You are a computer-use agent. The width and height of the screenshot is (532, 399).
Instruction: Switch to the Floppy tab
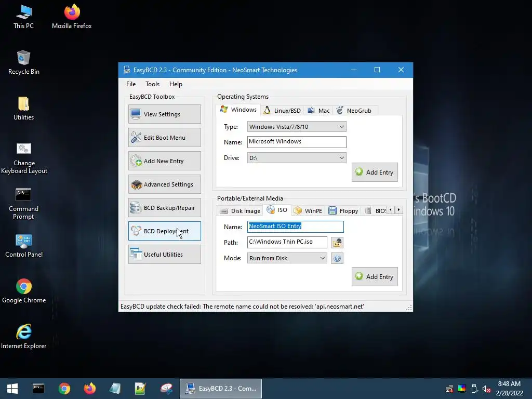click(343, 211)
